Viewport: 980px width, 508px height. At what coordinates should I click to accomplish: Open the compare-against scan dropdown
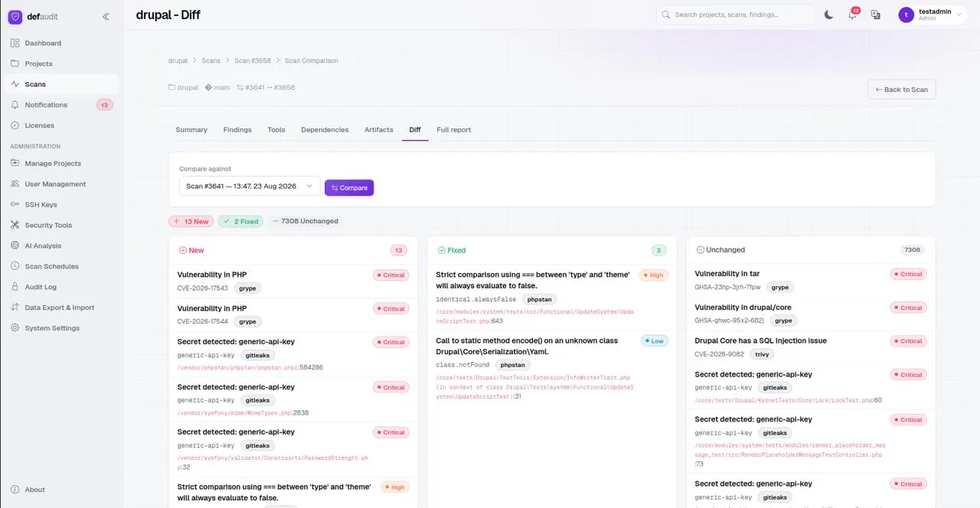250,186
